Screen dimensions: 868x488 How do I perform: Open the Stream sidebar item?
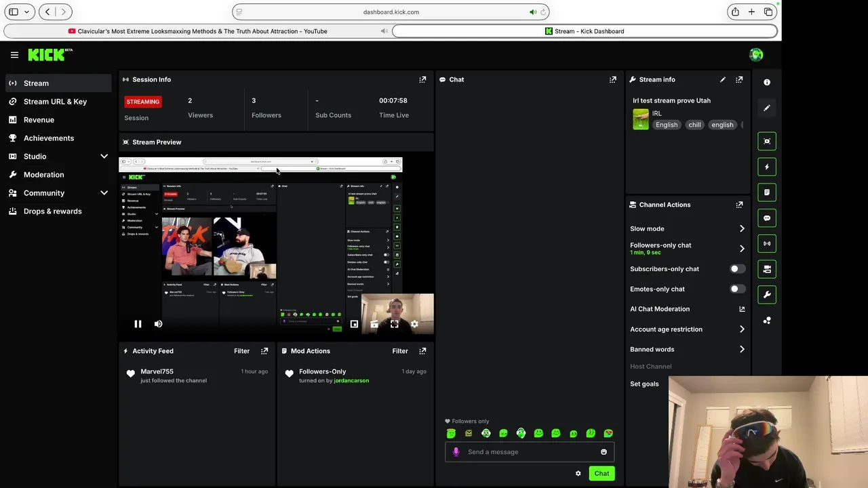pos(58,83)
